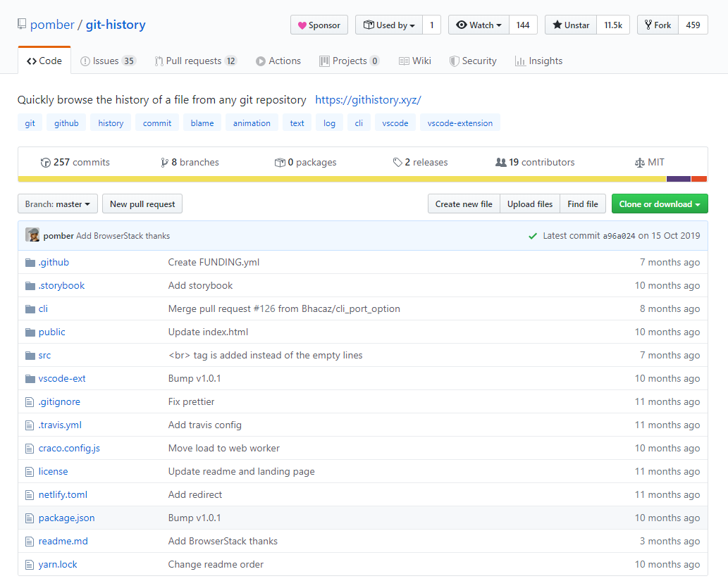728x581 pixels.
Task: Click the branches fork icon
Action: [164, 163]
